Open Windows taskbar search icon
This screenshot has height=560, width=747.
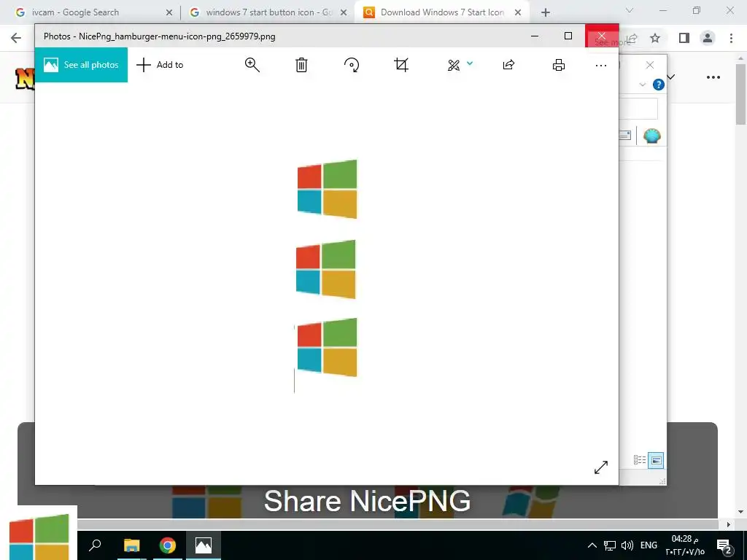click(x=95, y=545)
